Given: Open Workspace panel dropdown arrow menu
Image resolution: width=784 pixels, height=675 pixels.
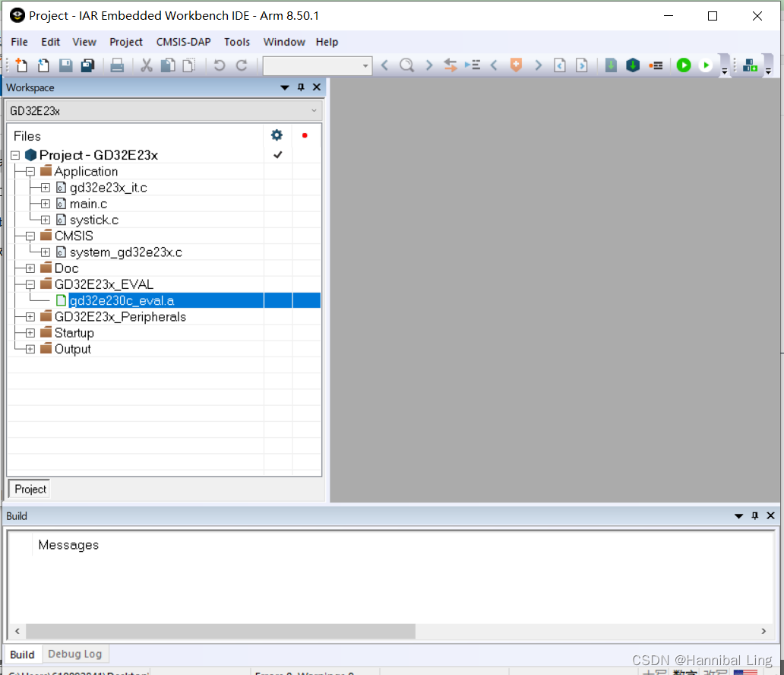Looking at the screenshot, I should click(285, 87).
